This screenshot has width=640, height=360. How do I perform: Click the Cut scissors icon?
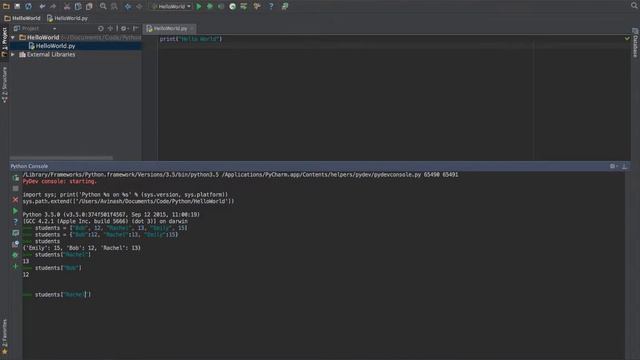coord(67,6)
